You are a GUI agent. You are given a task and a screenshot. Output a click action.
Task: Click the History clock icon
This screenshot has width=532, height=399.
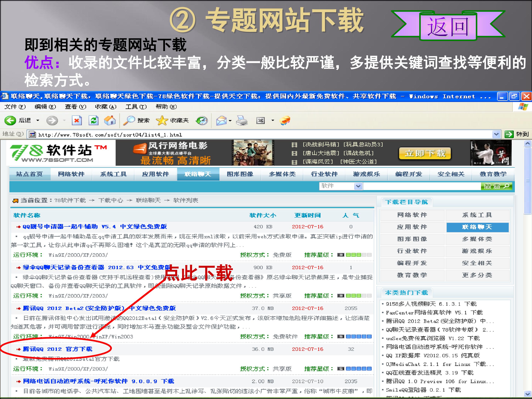[202, 120]
